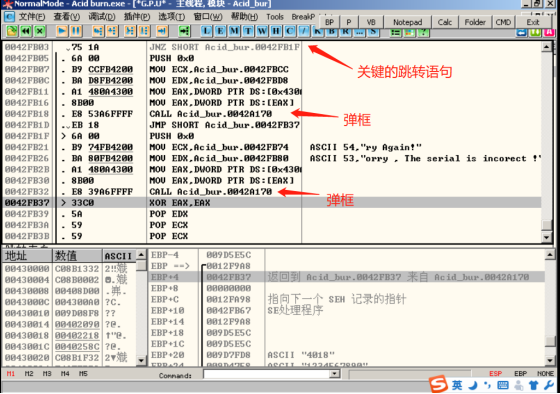Open Handles window with H button
Screen dimensions: 560x394
pos(276,31)
